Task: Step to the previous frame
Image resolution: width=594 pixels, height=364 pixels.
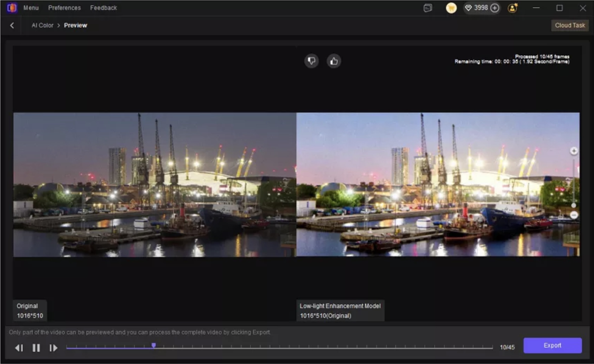Action: pos(19,348)
